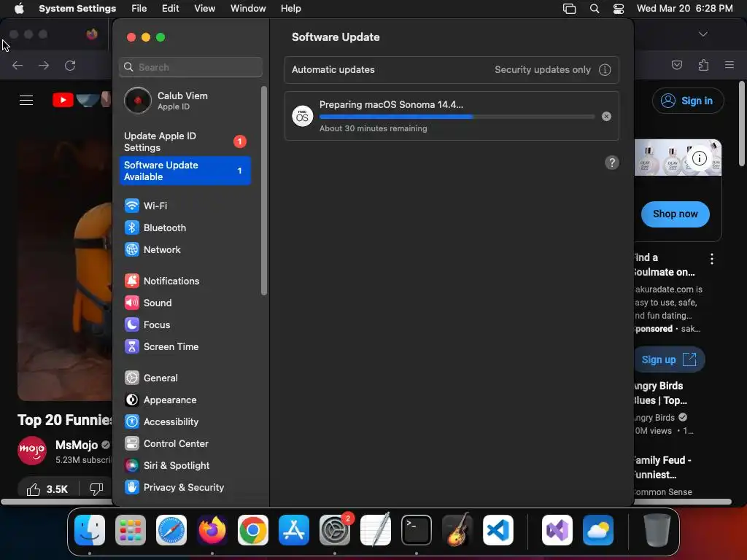Open Google Chrome from the Dock

[x=253, y=530]
